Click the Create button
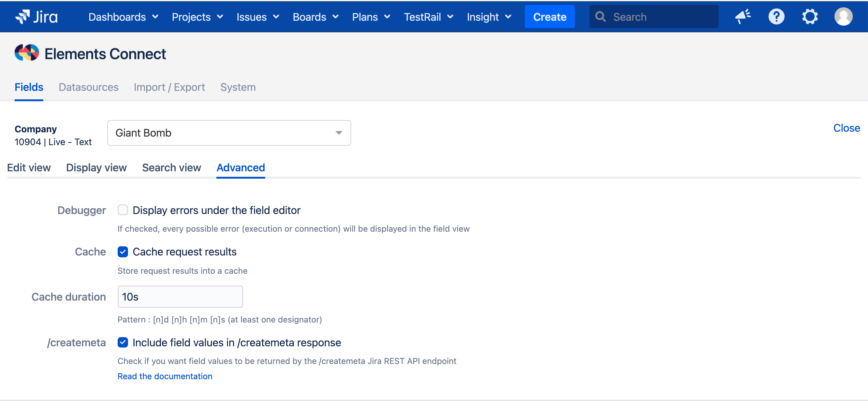 point(549,16)
